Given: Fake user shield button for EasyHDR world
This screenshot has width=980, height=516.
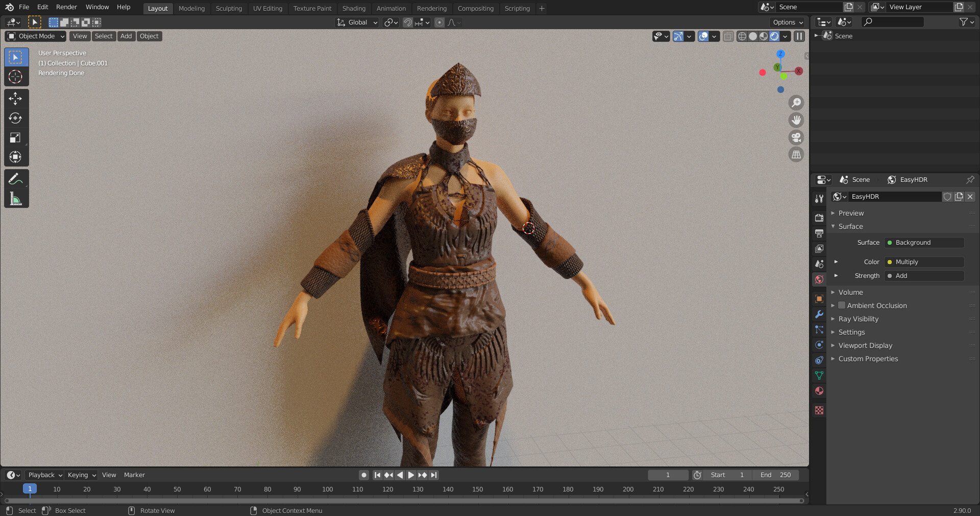Looking at the screenshot, I should [948, 197].
